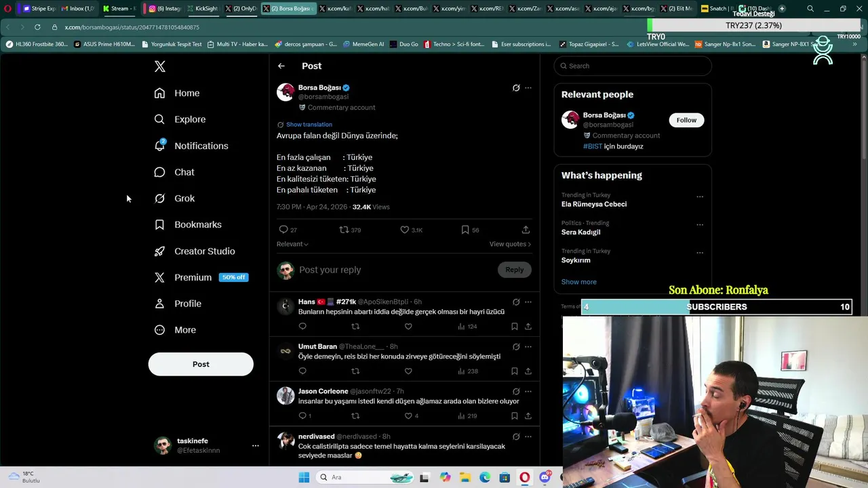Repost Hans's reply

point(355,327)
